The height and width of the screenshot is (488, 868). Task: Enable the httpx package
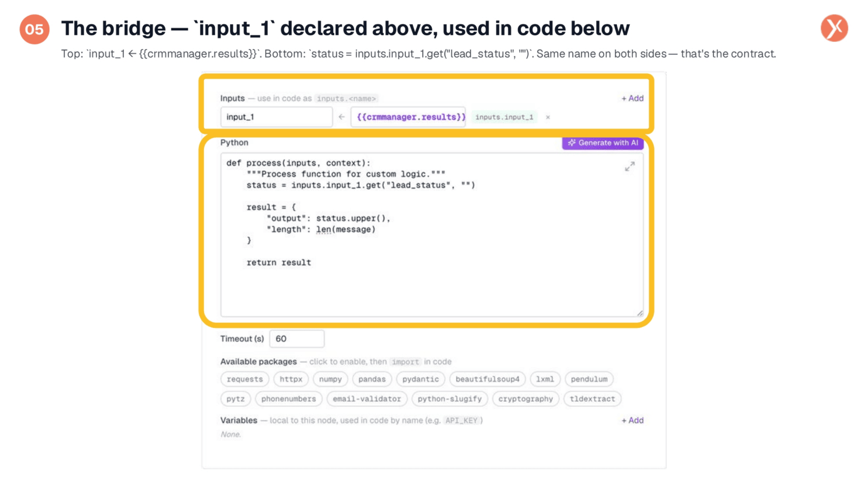tap(291, 379)
